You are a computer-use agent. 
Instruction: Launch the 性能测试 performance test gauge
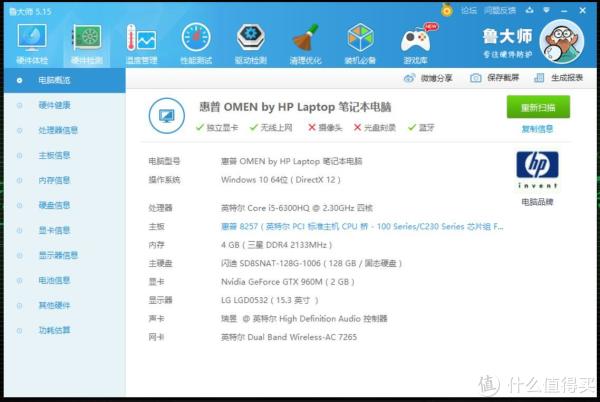click(x=196, y=43)
